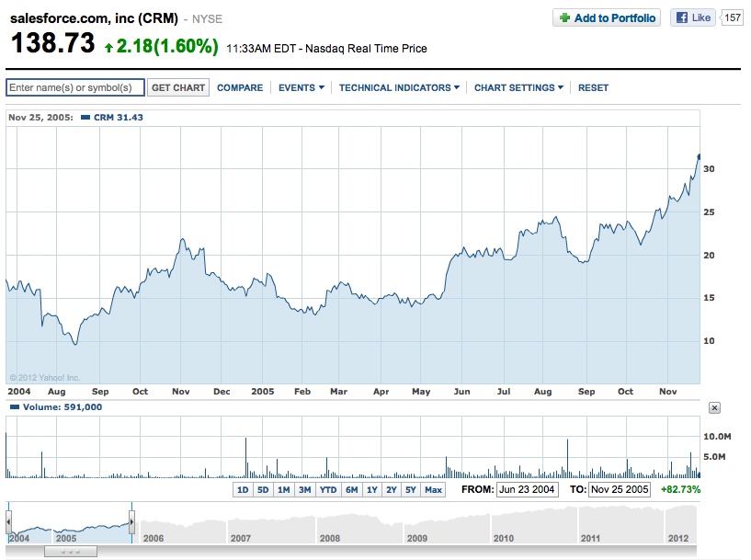This screenshot has height=560, width=751.
Task: Click the Nov 25, 2005 date label
Action: 40,118
